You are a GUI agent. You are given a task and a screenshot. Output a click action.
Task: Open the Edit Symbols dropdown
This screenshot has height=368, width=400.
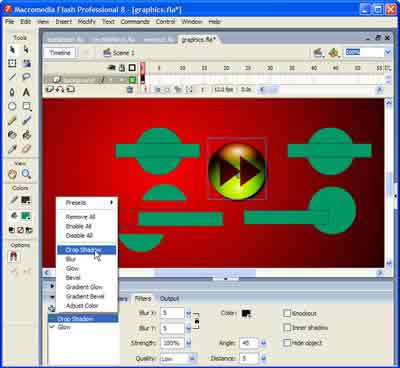point(333,53)
